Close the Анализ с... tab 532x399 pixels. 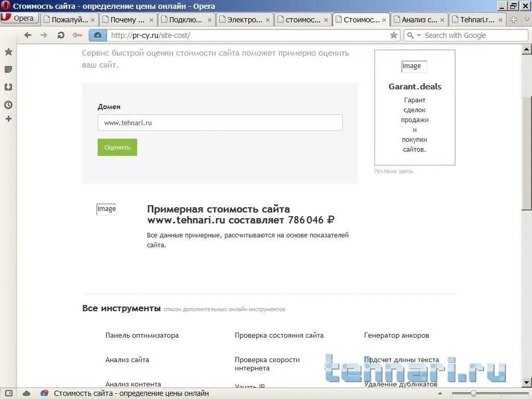(442, 20)
